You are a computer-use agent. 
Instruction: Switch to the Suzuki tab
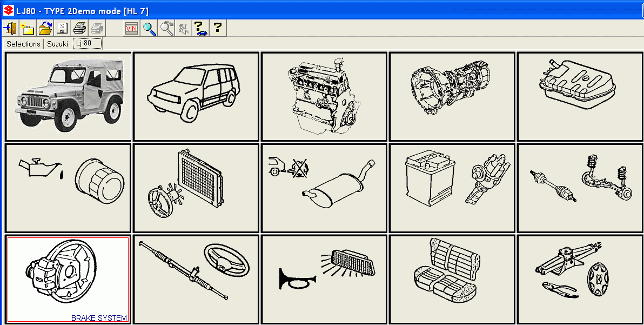[x=57, y=44]
